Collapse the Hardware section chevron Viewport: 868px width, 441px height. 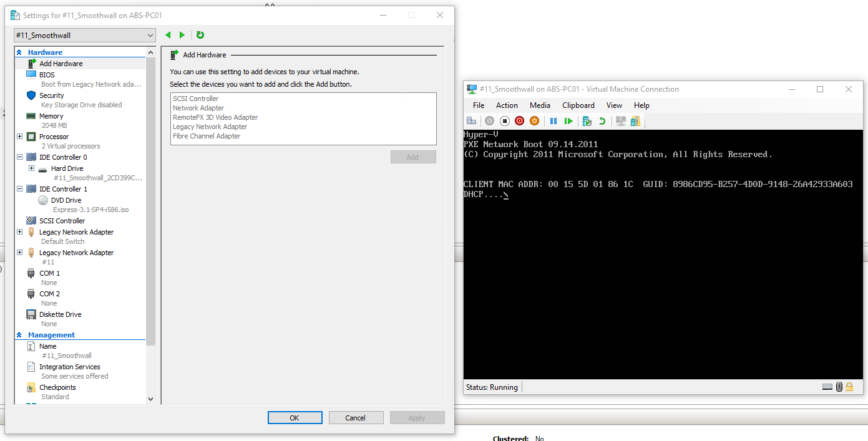(x=19, y=52)
